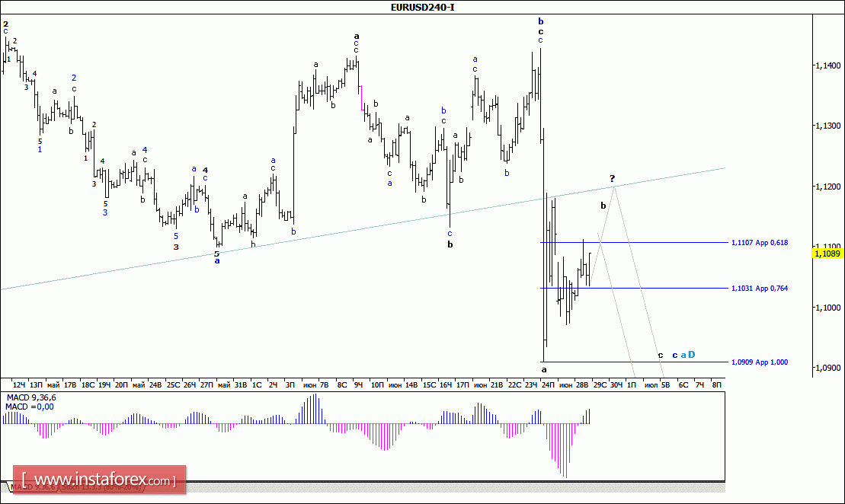845x504 pixels.
Task: Select the 14В date on time axis
Action: point(411,384)
